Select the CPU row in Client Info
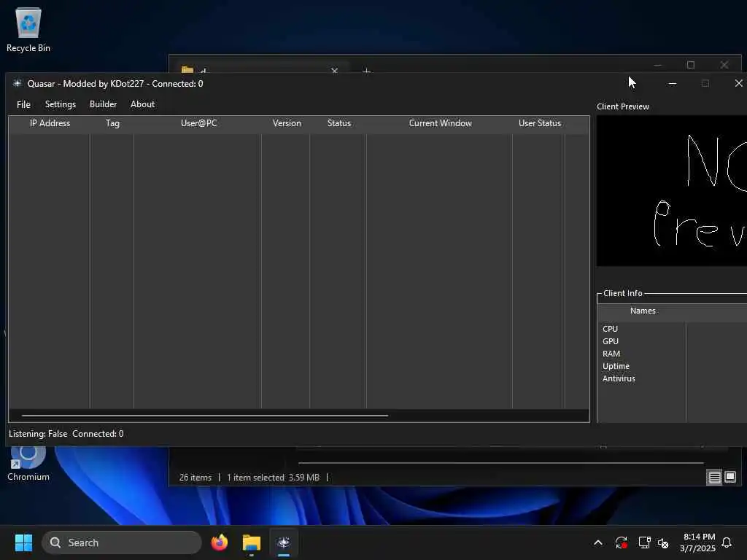The image size is (747, 560). point(611,329)
